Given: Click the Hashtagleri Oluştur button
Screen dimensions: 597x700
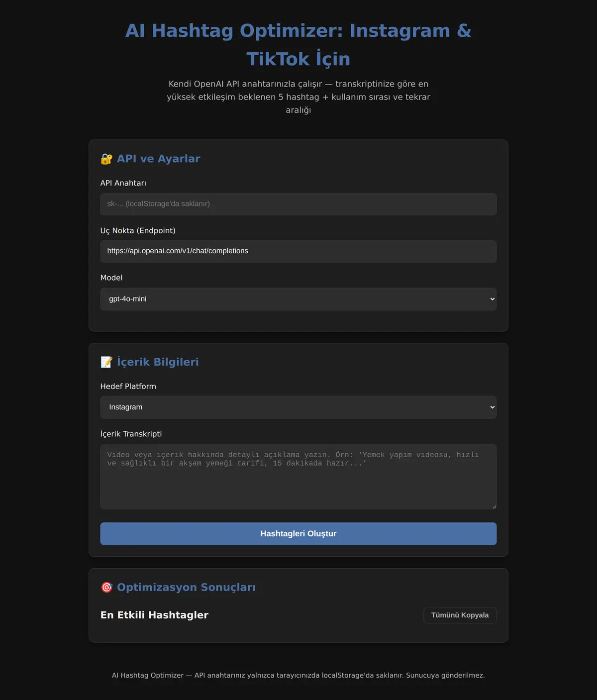Looking at the screenshot, I should click(298, 534).
